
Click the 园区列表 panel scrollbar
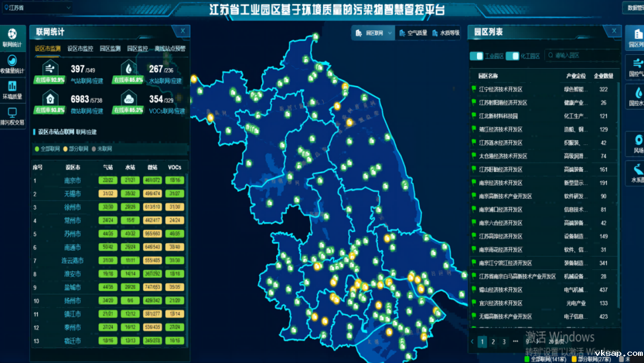[619, 119]
